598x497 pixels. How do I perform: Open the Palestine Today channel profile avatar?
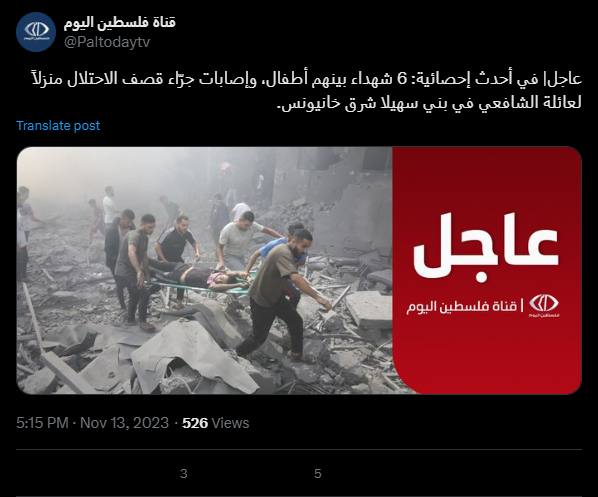click(36, 31)
